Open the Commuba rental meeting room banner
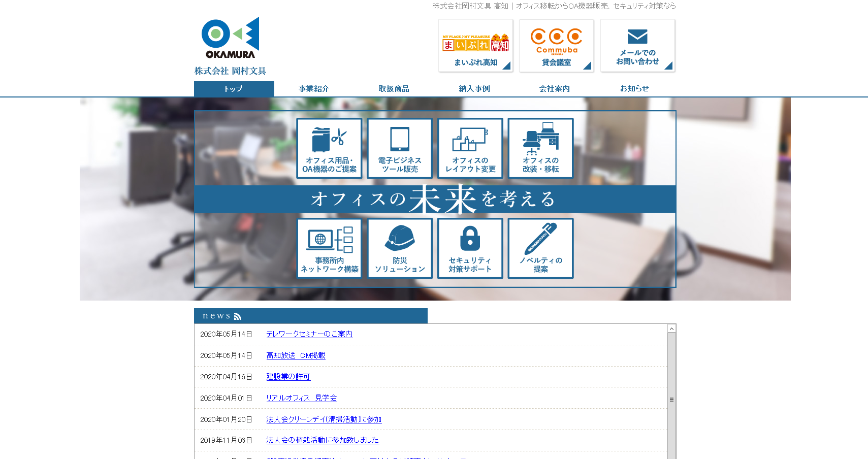The image size is (868, 459). [x=556, y=46]
